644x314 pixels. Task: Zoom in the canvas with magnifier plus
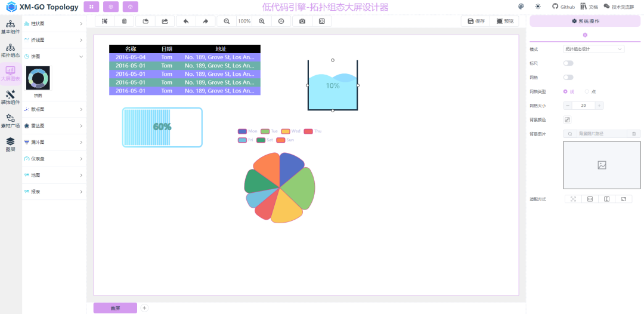click(x=261, y=21)
